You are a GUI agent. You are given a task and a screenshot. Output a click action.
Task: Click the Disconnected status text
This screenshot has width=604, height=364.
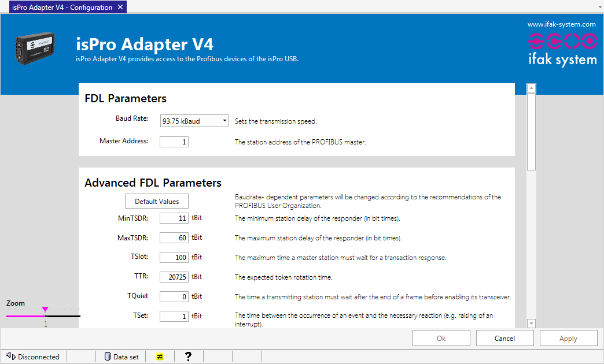coord(39,356)
